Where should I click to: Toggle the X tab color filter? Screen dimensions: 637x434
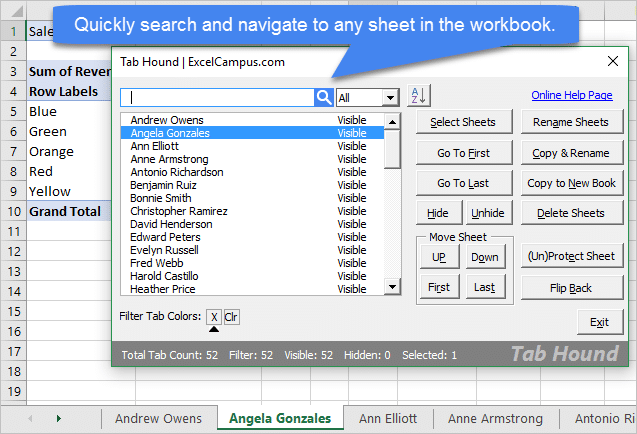(213, 317)
